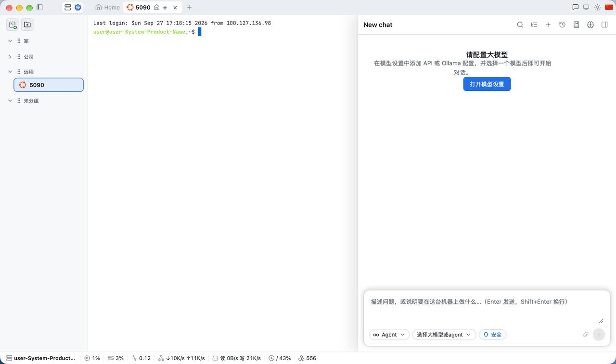Click the monitor icon in title bar
616x364 pixels.
tap(586, 7)
